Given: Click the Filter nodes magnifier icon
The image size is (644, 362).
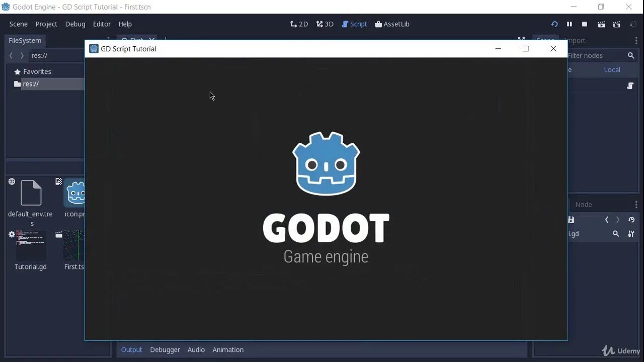Looking at the screenshot, I should coord(631,56).
